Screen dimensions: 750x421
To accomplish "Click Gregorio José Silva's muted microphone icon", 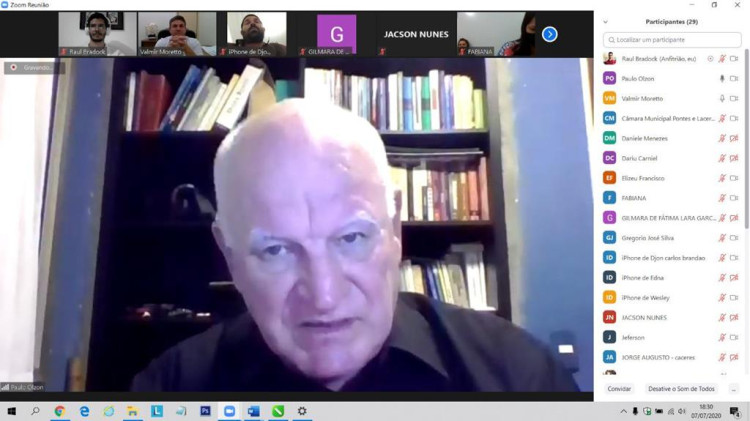I will 722,238.
